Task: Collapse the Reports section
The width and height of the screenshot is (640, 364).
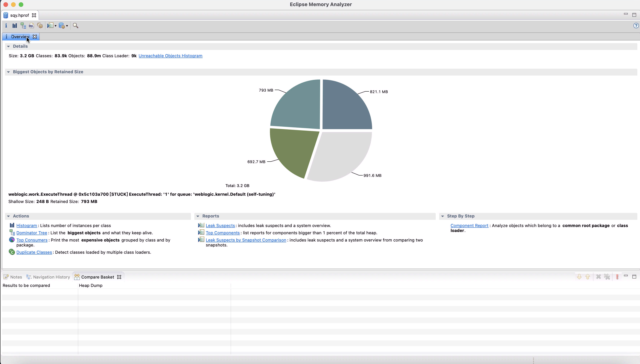Action: (198, 216)
